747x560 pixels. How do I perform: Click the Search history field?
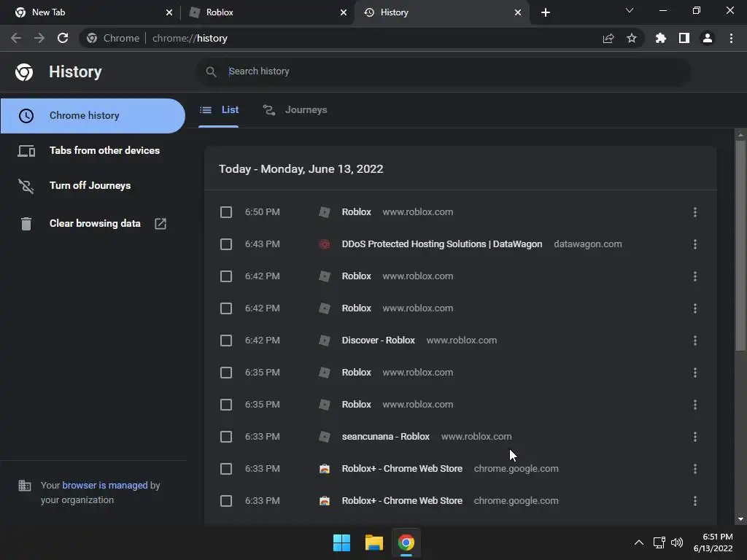tap(443, 71)
